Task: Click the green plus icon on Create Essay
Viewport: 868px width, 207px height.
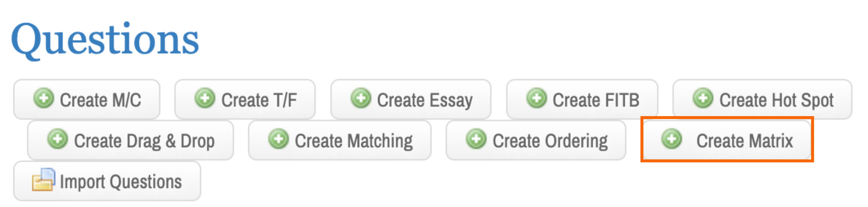Action: (x=361, y=99)
